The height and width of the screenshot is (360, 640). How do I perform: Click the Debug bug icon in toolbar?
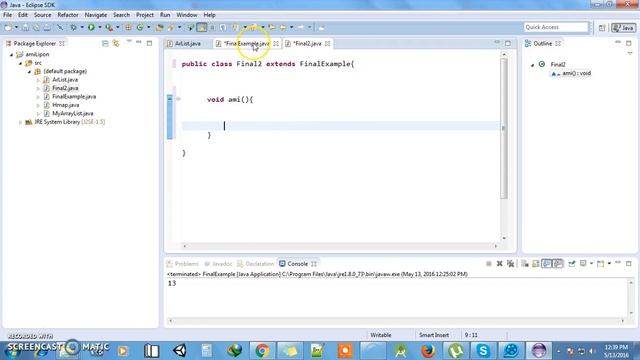coord(73,27)
